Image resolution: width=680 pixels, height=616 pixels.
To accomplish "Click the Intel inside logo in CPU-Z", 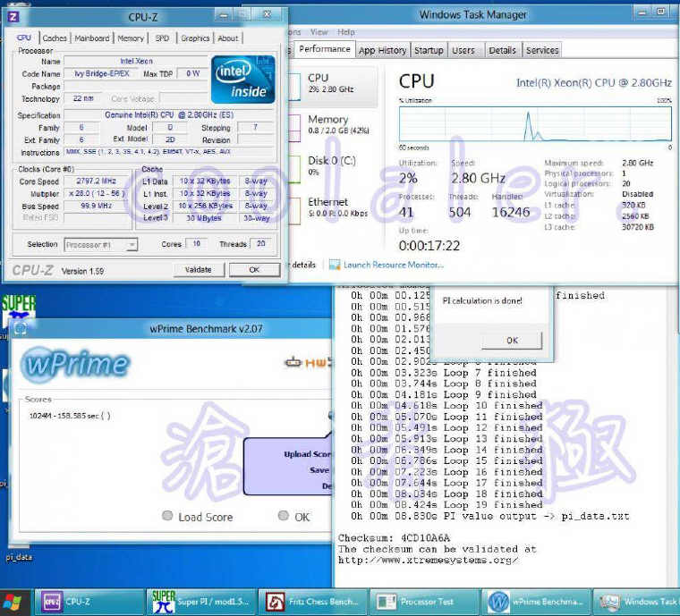I will point(243,80).
